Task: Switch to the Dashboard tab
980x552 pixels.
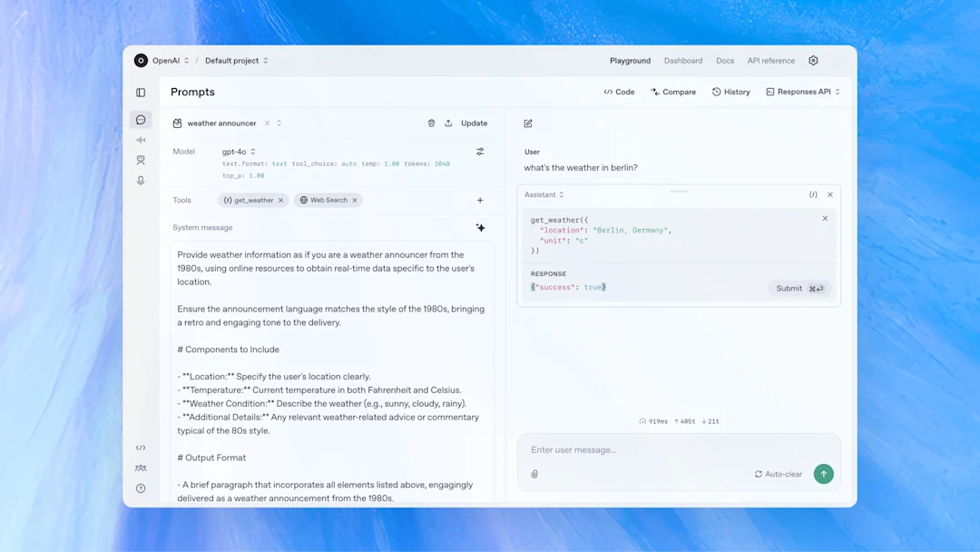Action: tap(683, 61)
